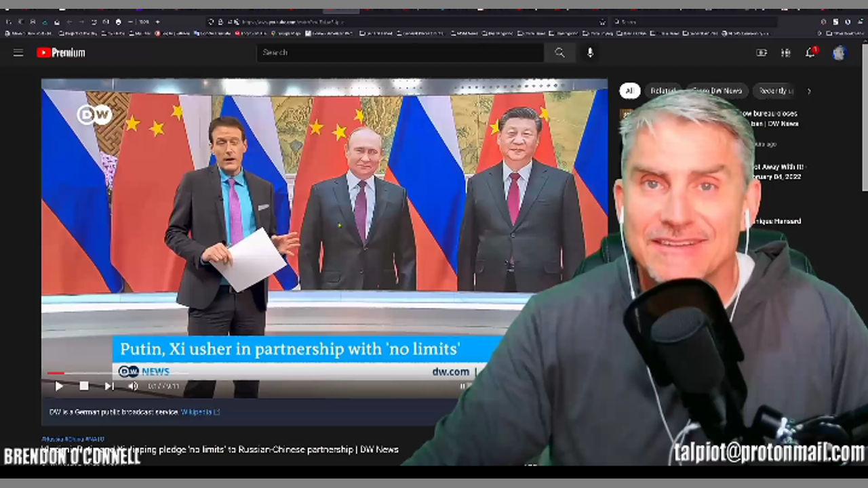Click the YouTube Premium logo
The image size is (868, 488).
point(61,53)
